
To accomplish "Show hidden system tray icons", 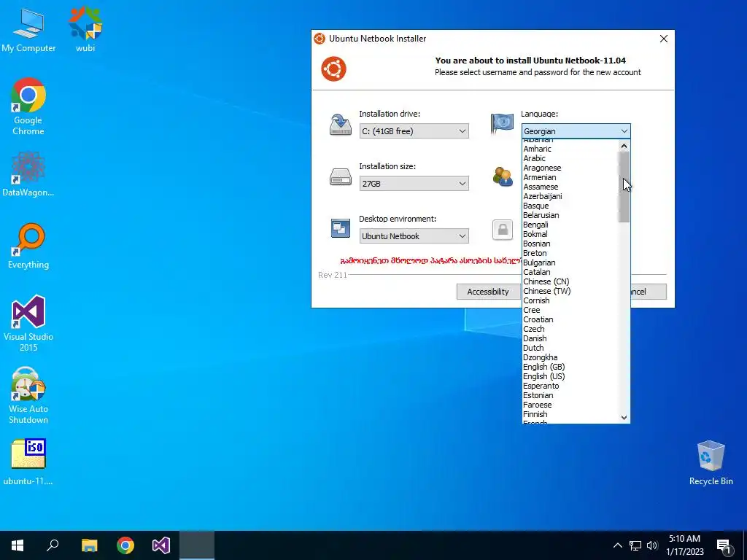I will pos(617,545).
